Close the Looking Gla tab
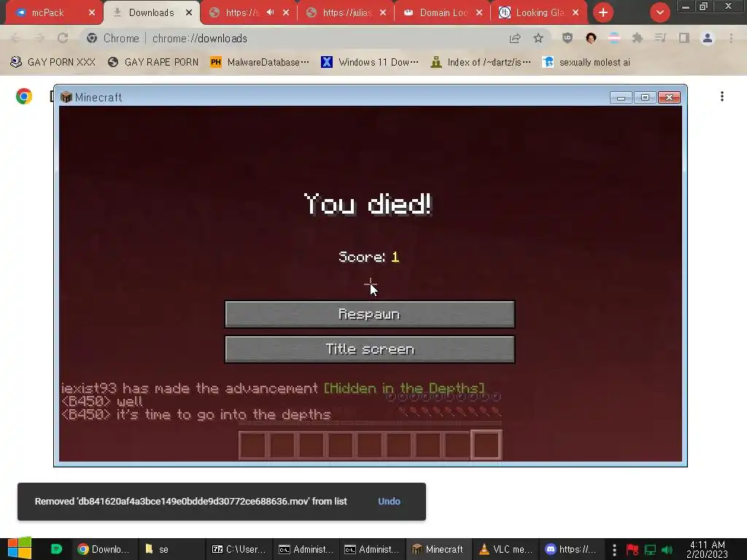The height and width of the screenshot is (560, 747). pyautogui.click(x=576, y=12)
